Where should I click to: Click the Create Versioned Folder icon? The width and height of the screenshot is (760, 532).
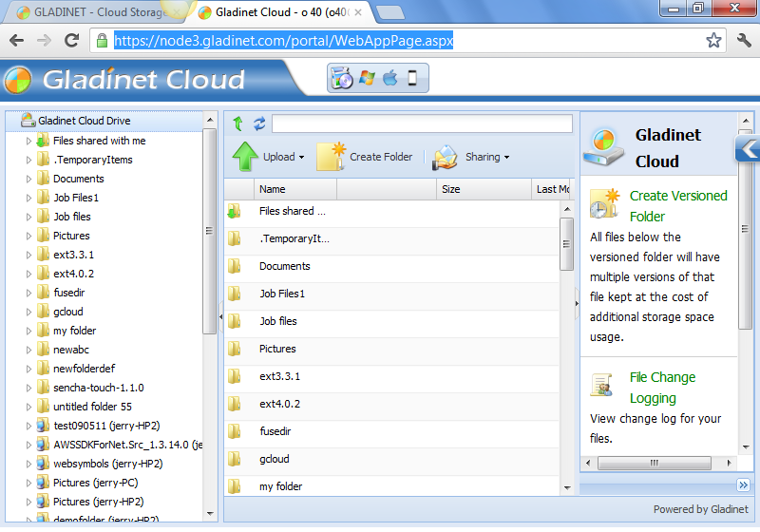tap(605, 202)
